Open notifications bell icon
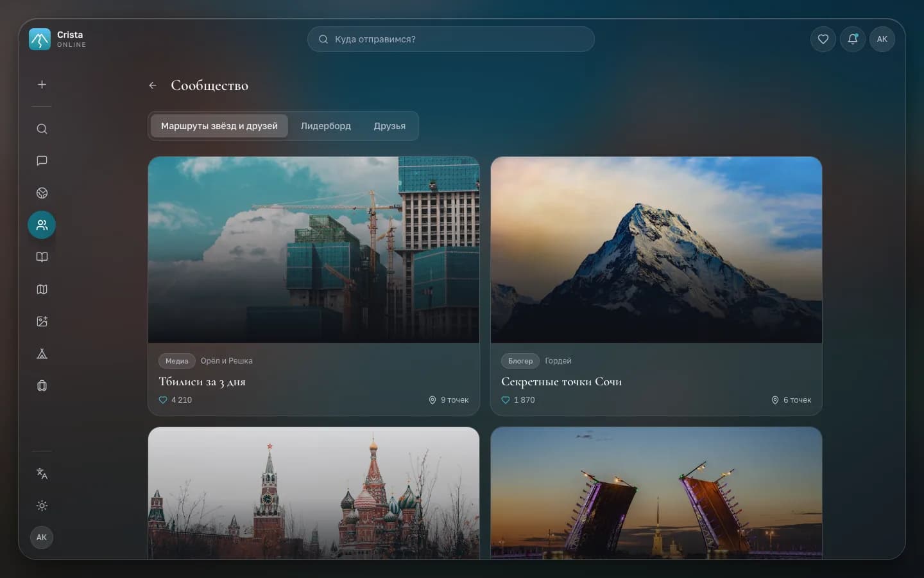The image size is (924, 578). coord(853,39)
